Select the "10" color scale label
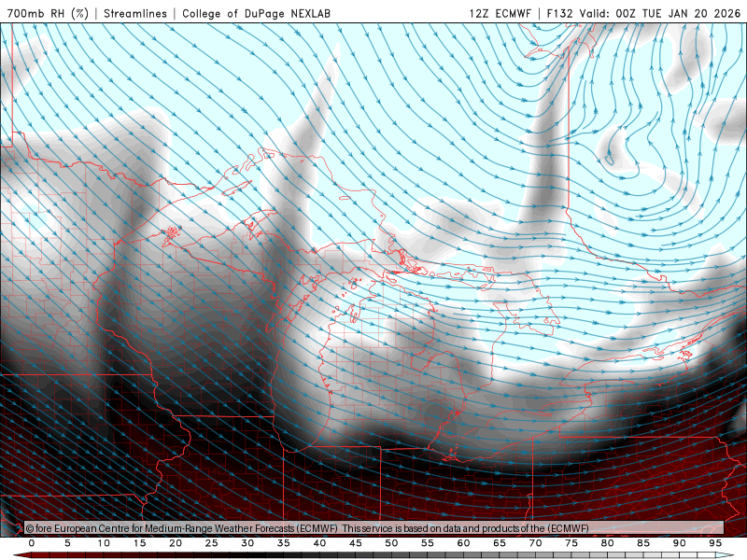Screen dimensions: 747x560 click(104, 543)
